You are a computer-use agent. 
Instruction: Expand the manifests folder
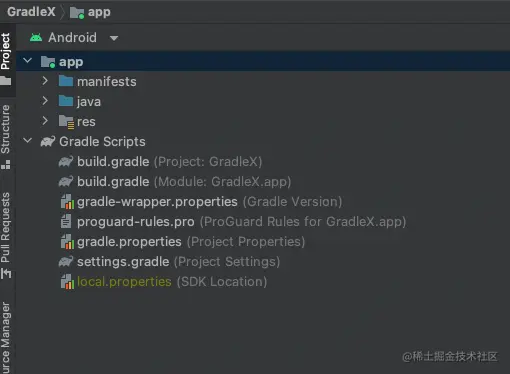click(45, 81)
